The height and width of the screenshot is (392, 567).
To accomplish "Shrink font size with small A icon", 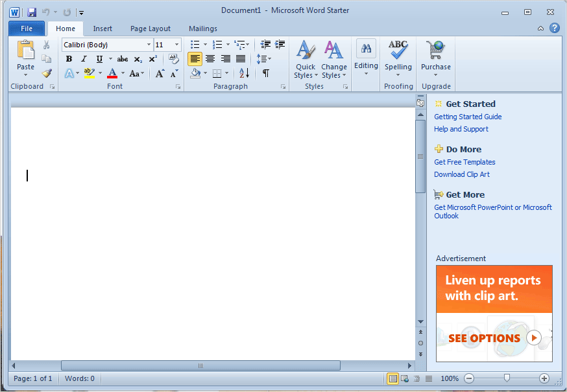I will (175, 73).
